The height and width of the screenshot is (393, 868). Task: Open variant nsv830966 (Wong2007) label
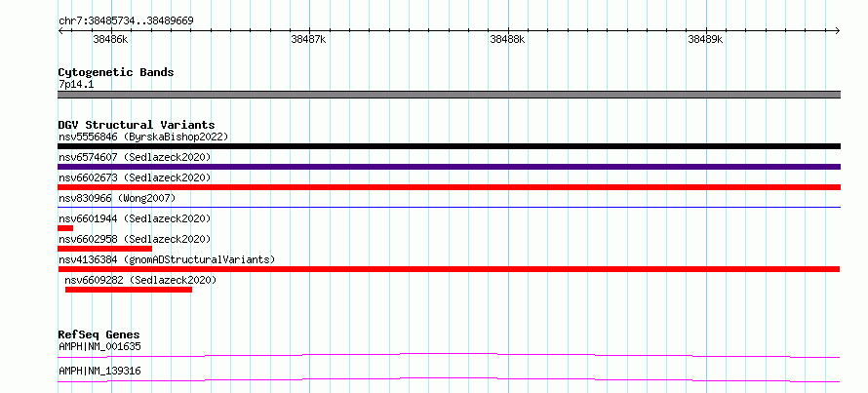tap(117, 198)
